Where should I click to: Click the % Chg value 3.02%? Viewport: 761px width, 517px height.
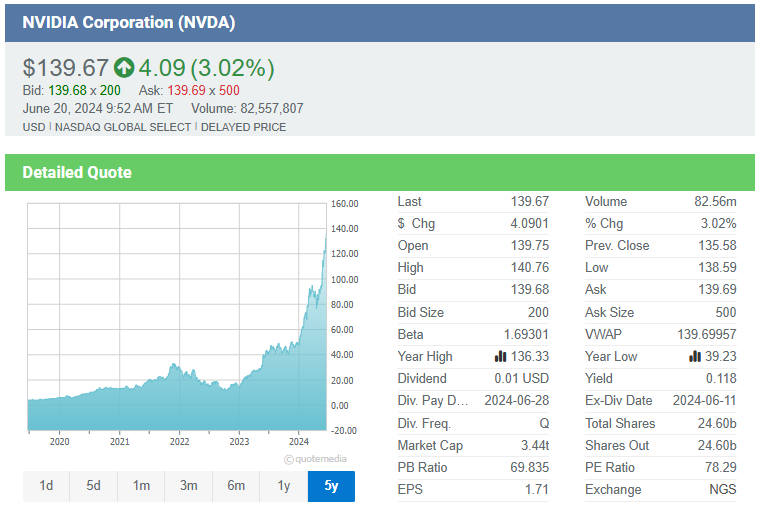point(719,223)
